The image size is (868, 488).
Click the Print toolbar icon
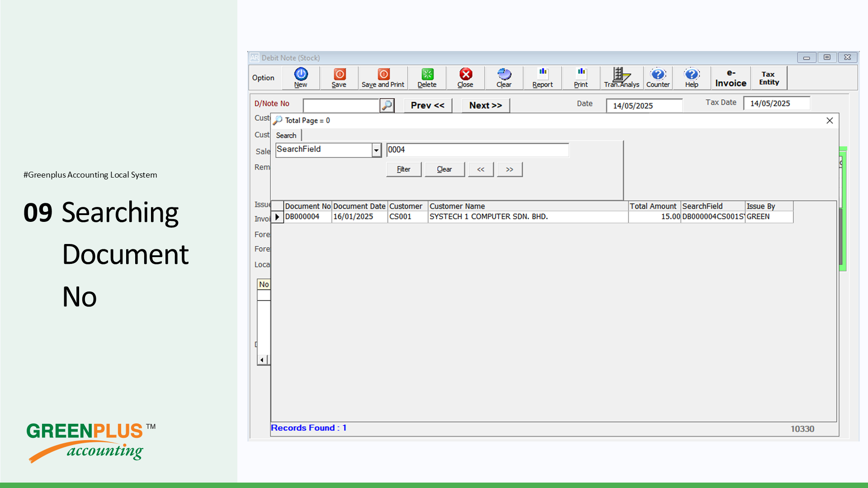coord(581,78)
